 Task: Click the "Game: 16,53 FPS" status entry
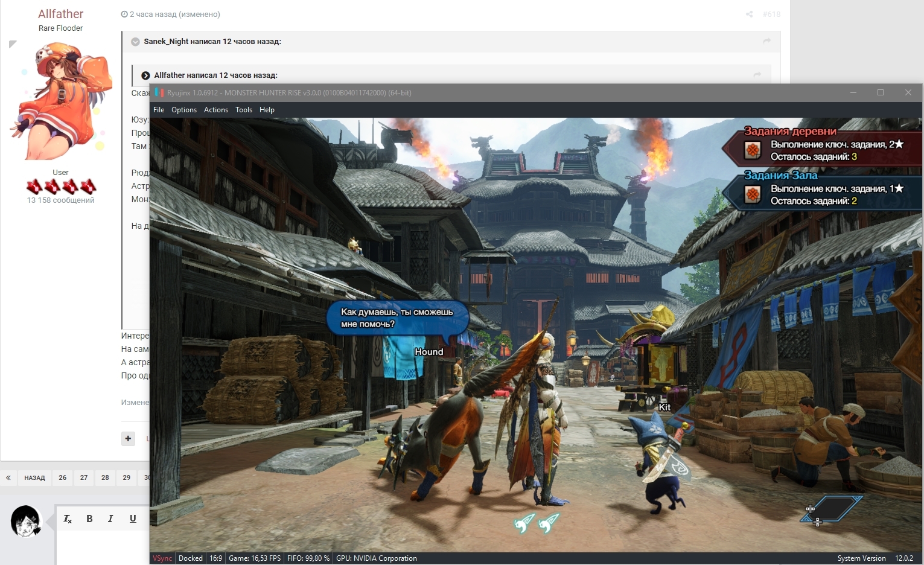click(255, 558)
